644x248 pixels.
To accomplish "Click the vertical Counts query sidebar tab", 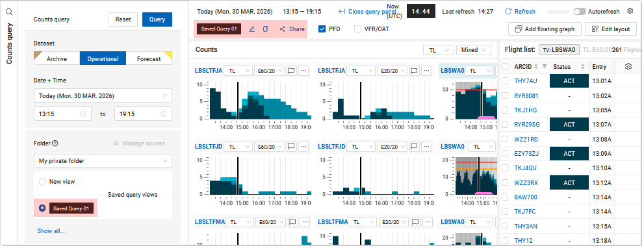I will coord(10,43).
